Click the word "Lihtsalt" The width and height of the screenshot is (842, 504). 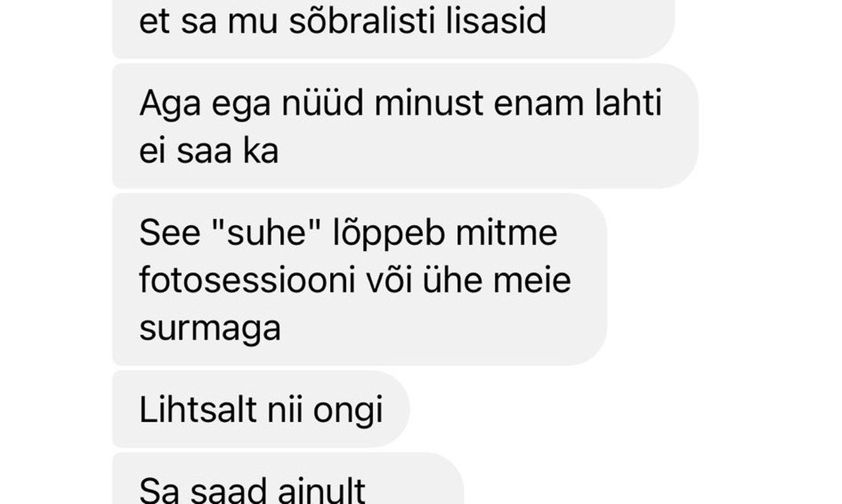[197, 409]
